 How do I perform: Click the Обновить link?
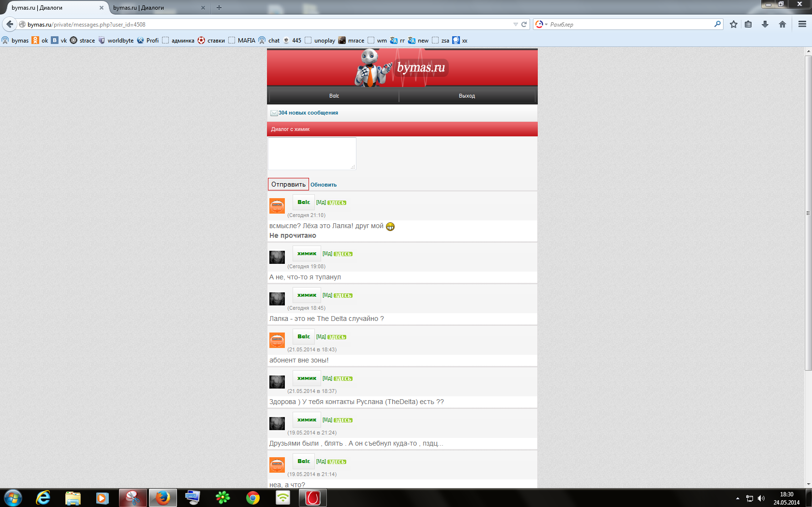click(x=324, y=185)
